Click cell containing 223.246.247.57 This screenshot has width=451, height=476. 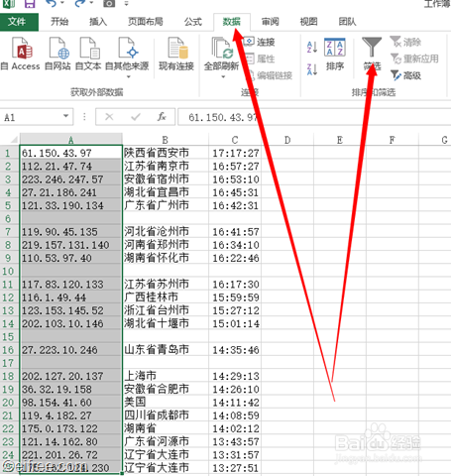[71, 179]
